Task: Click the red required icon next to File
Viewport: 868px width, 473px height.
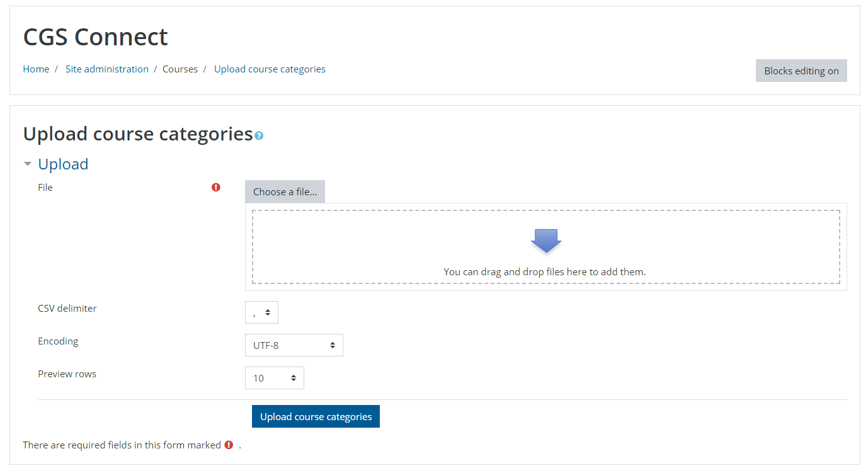Action: (216, 187)
